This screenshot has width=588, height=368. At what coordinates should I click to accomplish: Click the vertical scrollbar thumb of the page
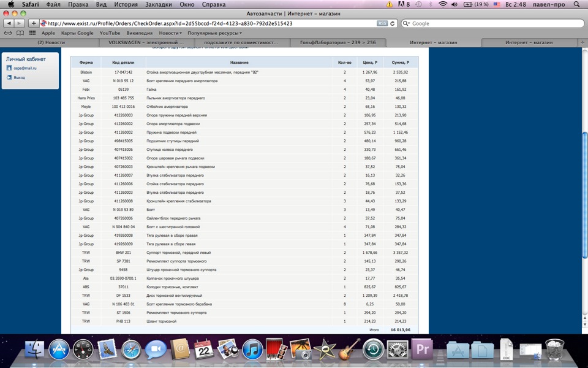pos(584,195)
